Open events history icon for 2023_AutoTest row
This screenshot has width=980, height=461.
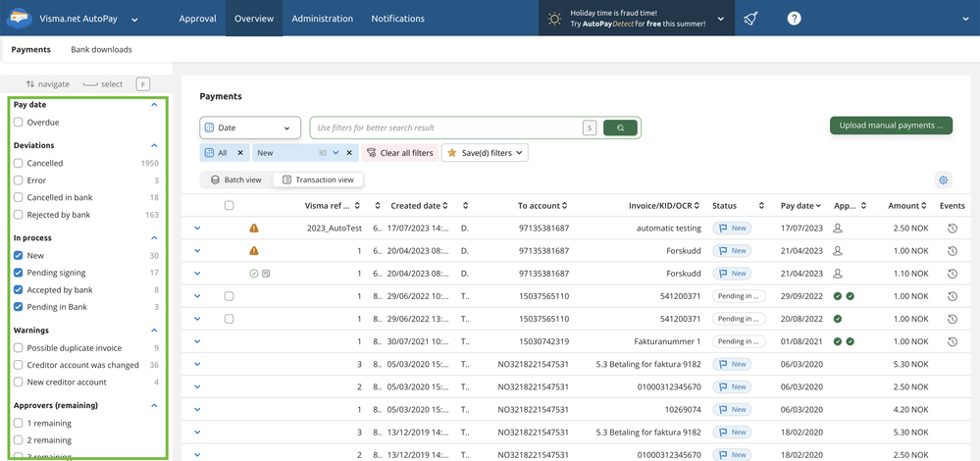click(952, 229)
